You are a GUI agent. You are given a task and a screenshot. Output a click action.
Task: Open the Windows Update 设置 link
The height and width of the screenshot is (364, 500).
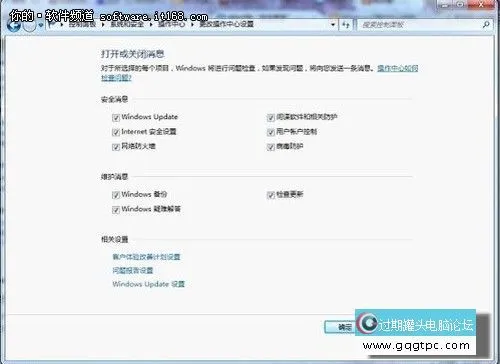pos(149,284)
